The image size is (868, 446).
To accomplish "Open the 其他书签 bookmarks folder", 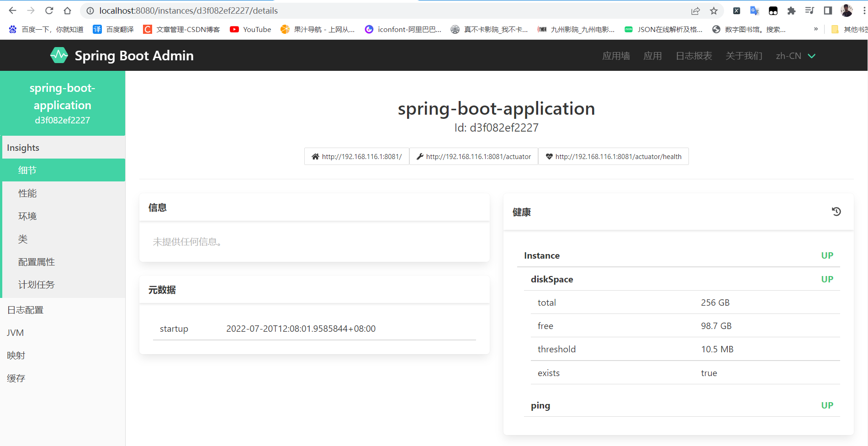I will (849, 29).
